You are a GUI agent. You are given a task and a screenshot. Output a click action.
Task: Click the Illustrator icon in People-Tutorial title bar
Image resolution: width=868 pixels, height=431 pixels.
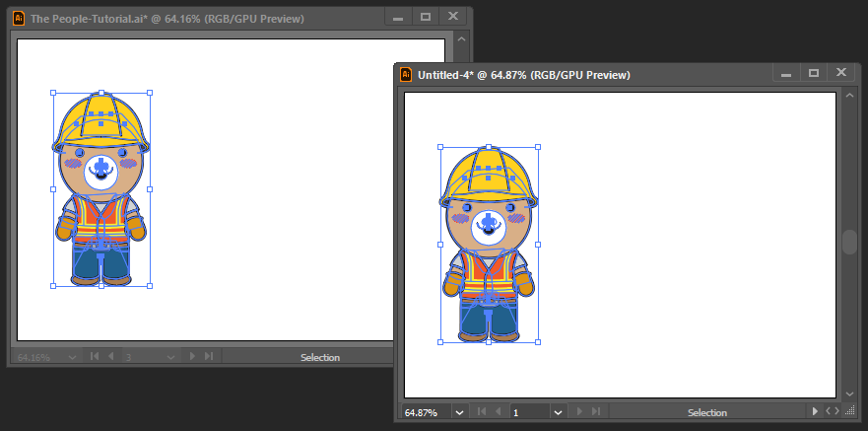[x=19, y=18]
